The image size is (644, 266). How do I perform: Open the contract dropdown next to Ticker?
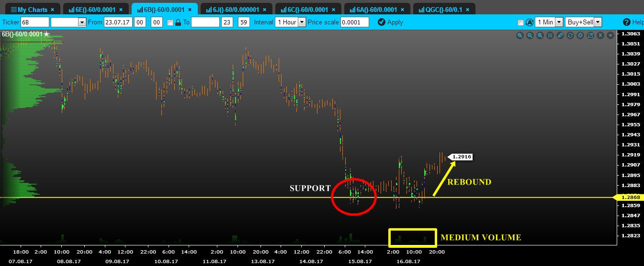pos(68,22)
